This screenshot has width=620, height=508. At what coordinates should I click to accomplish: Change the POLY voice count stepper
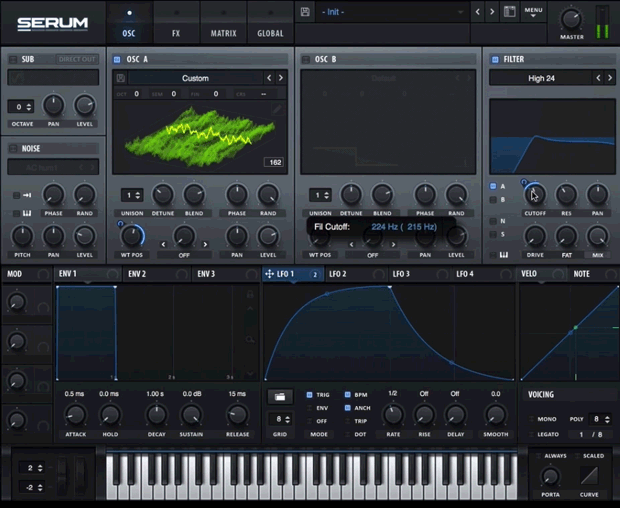pos(607,419)
